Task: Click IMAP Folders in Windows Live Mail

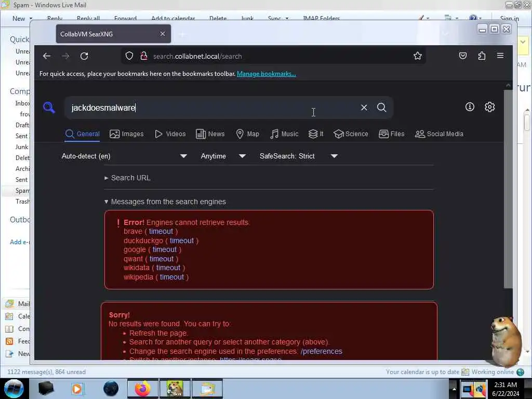Action: [x=321, y=18]
